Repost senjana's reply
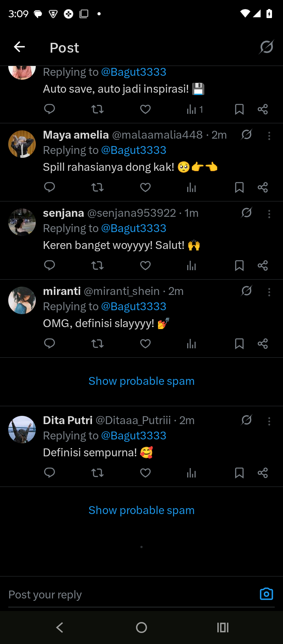 coord(97,266)
